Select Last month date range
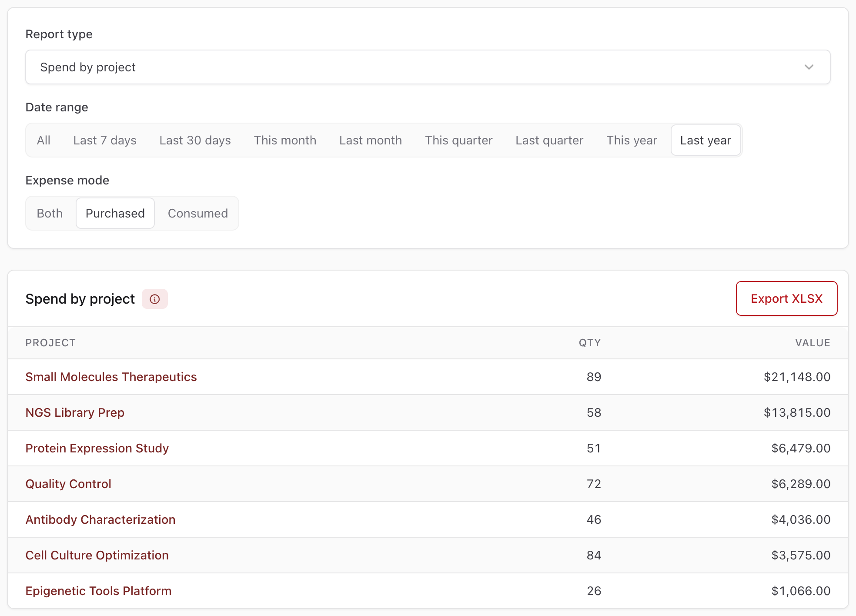 (371, 140)
